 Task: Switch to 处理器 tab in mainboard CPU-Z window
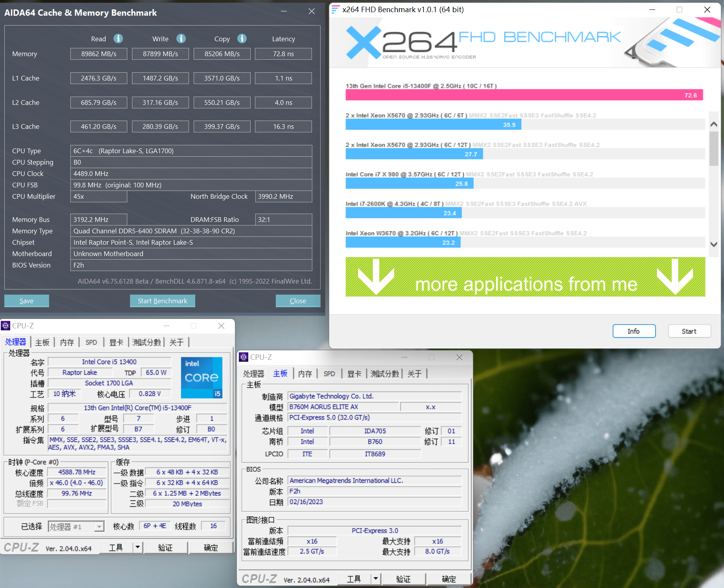[254, 374]
